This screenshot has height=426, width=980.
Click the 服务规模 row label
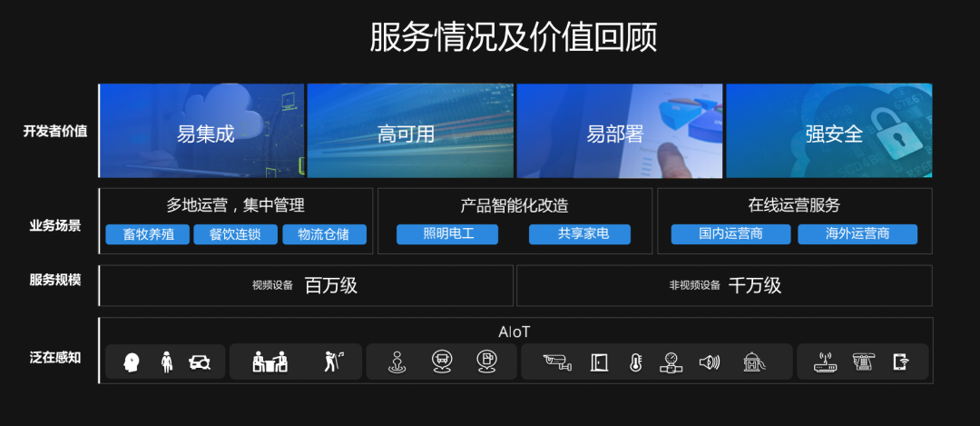[55, 281]
